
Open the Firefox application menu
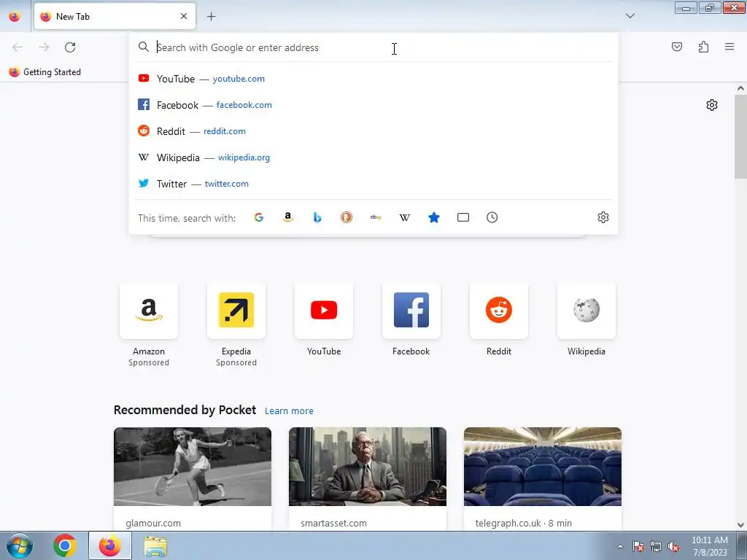click(729, 47)
